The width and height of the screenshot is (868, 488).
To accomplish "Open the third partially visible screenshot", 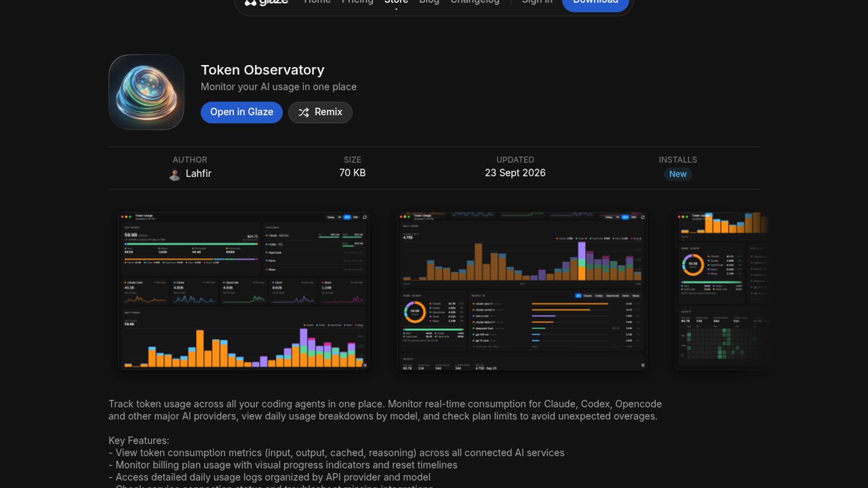I will (x=722, y=291).
